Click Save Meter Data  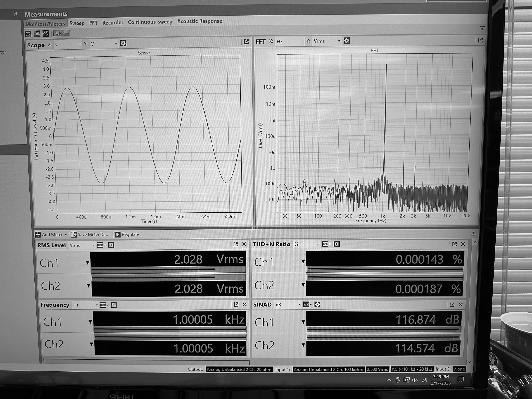(90, 234)
